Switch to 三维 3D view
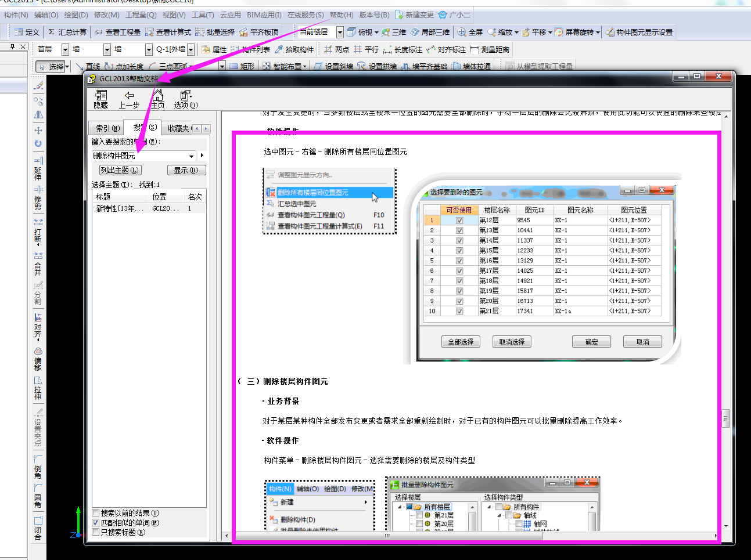 pyautogui.click(x=394, y=32)
